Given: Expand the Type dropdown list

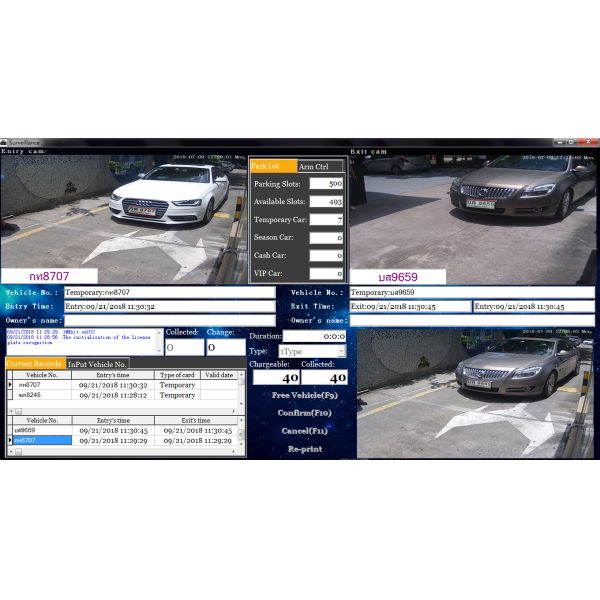Looking at the screenshot, I should coord(341,352).
